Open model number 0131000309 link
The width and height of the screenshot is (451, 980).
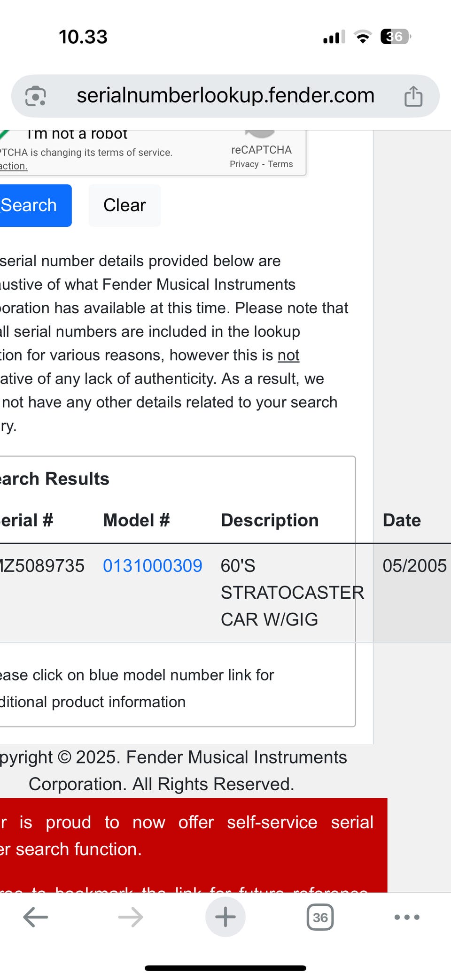point(152,566)
